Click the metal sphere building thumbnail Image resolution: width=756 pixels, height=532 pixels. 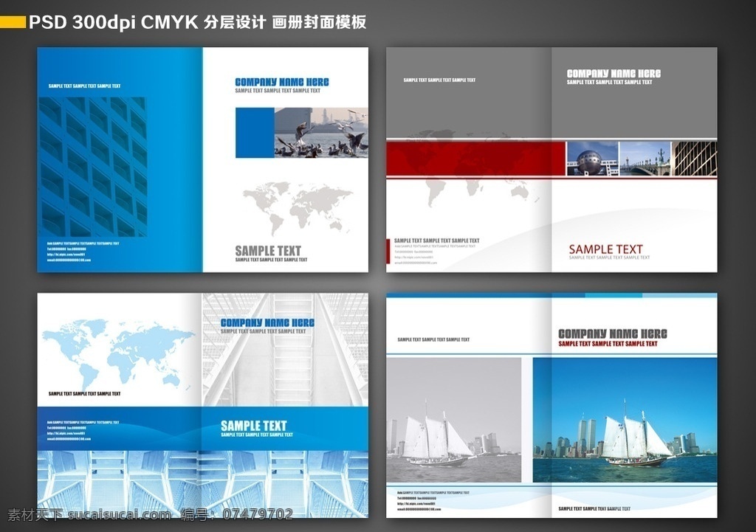pyautogui.click(x=592, y=159)
